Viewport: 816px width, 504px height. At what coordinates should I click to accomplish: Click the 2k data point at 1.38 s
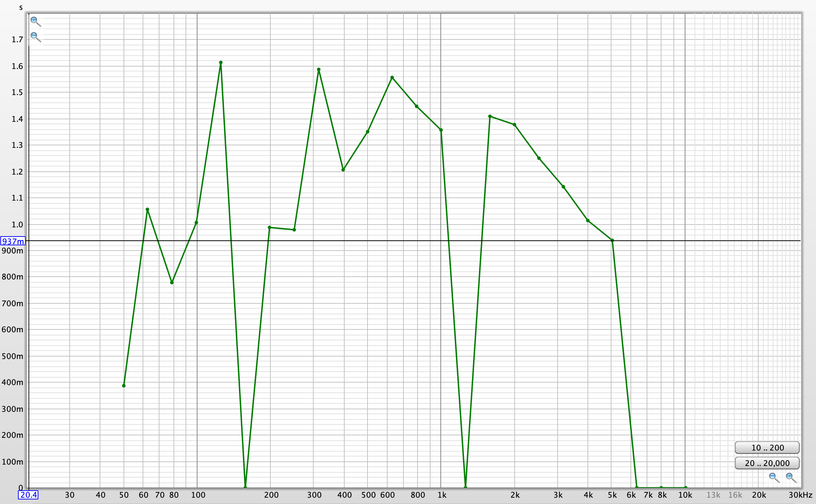(514, 125)
